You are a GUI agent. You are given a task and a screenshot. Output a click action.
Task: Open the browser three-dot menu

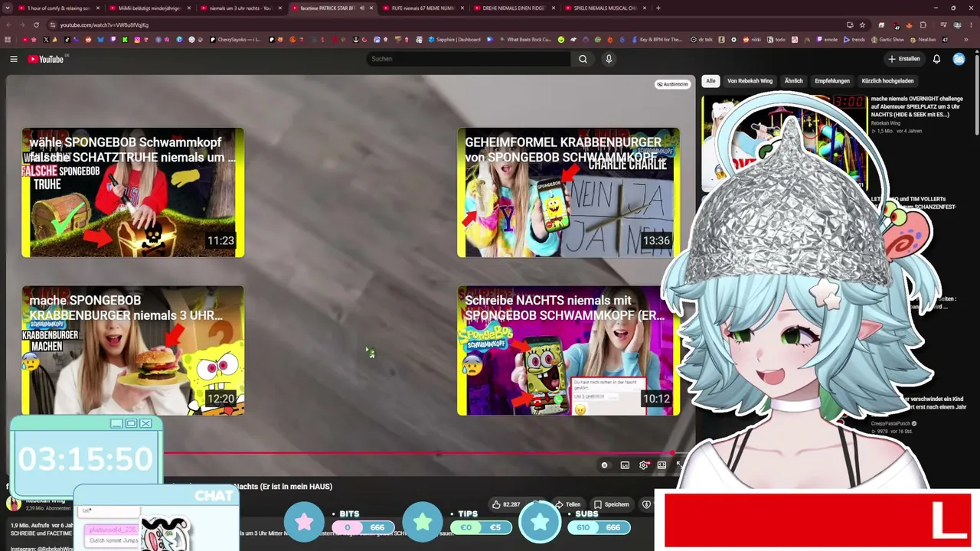tap(972, 25)
